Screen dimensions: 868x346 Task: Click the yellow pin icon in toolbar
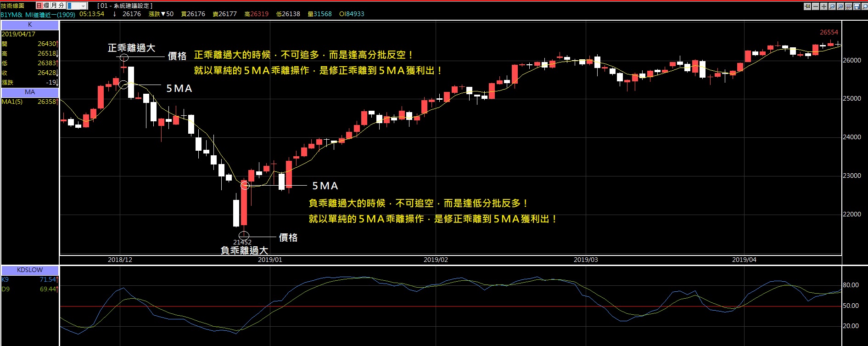(x=807, y=6)
